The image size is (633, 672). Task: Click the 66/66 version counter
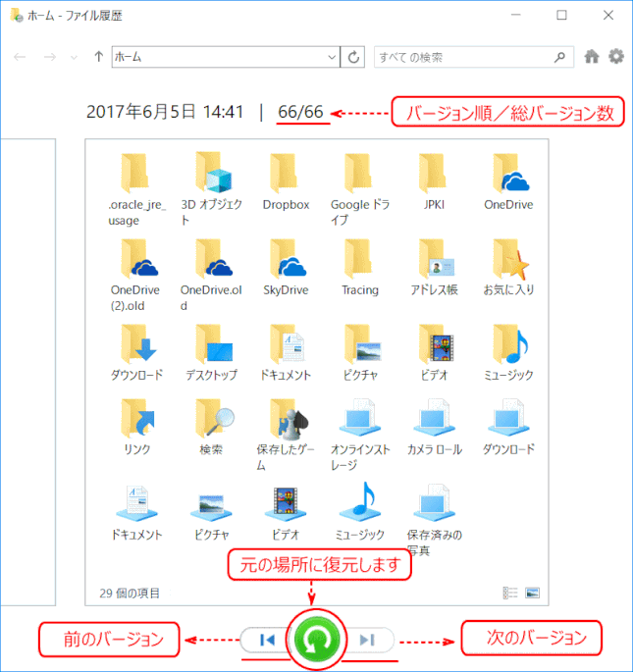300,112
